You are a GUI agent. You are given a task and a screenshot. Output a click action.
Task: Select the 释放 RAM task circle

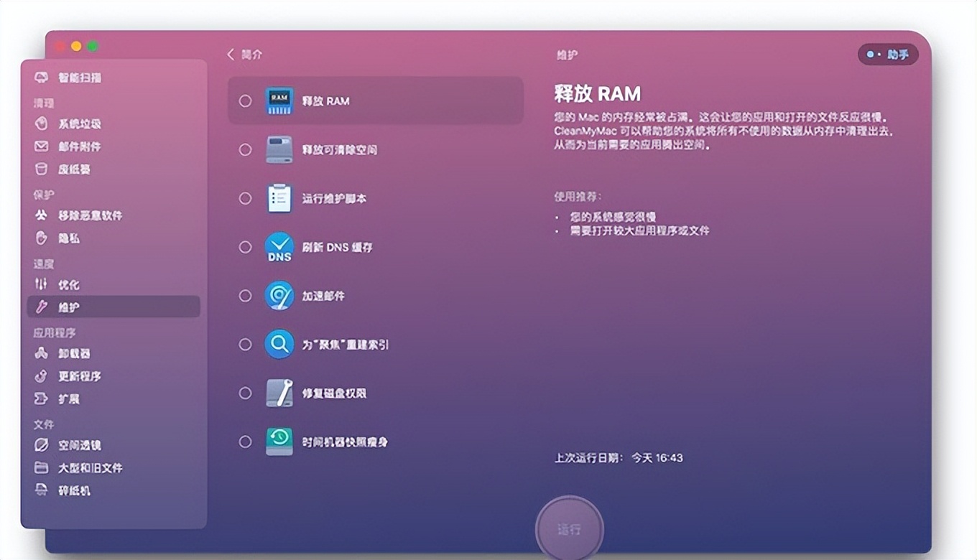click(245, 101)
